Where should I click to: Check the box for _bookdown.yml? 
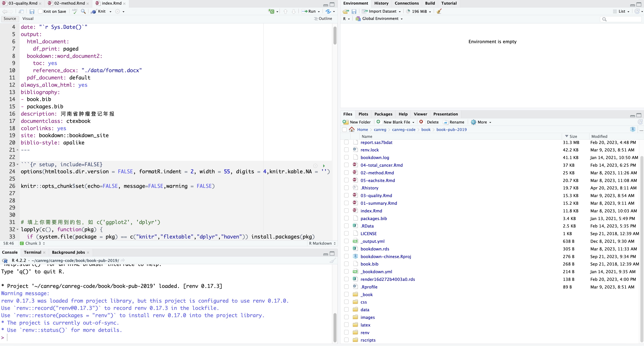click(346, 271)
